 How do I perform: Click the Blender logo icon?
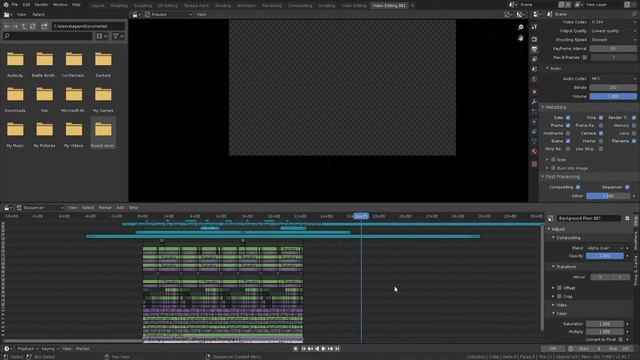point(5,4)
